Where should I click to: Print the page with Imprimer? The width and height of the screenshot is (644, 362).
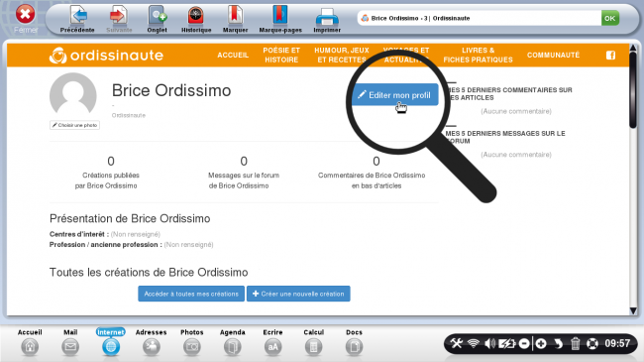tap(327, 17)
